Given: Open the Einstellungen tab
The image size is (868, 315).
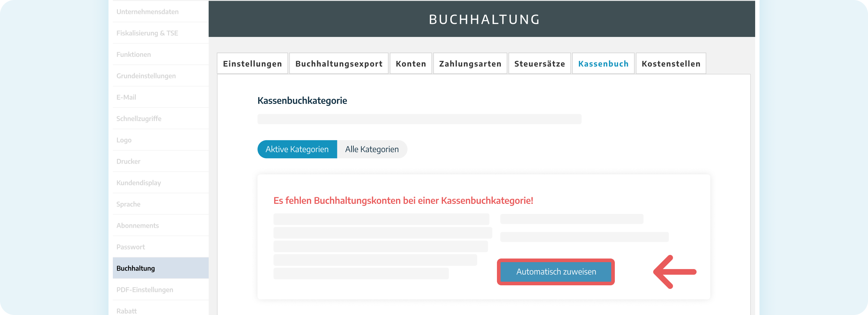Looking at the screenshot, I should pos(252,64).
